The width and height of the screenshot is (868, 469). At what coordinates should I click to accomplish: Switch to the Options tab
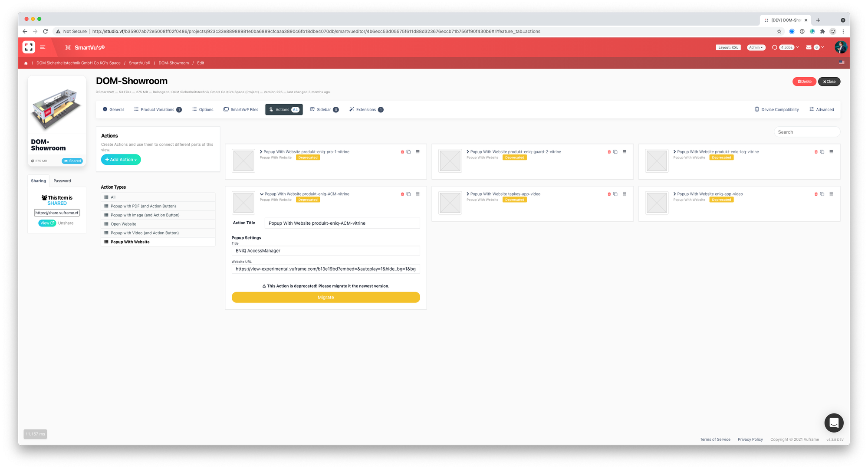203,110
